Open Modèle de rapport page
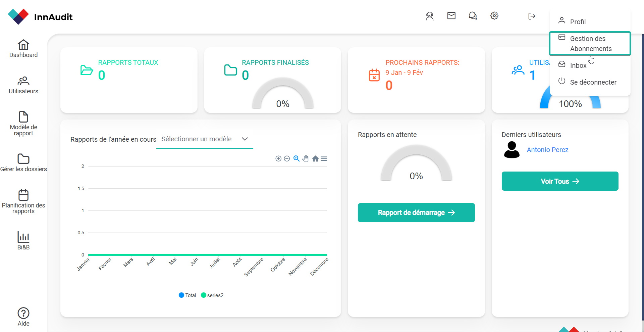This screenshot has height=332, width=644. point(23,123)
